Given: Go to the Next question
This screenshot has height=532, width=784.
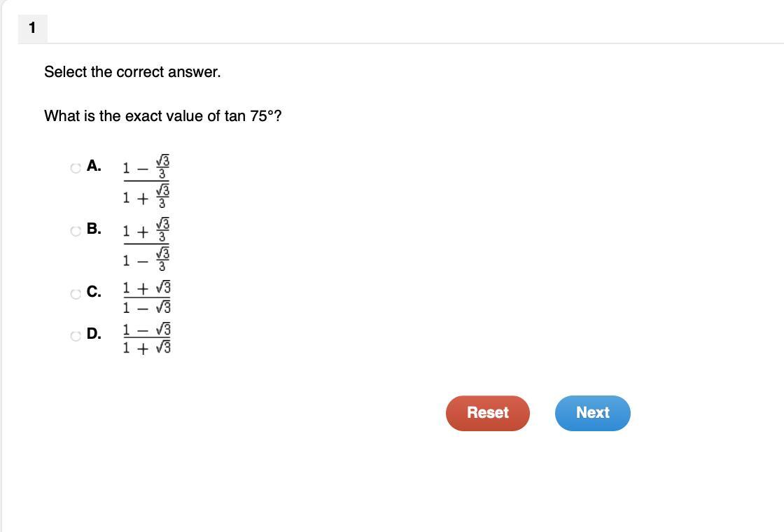Looking at the screenshot, I should [592, 413].
